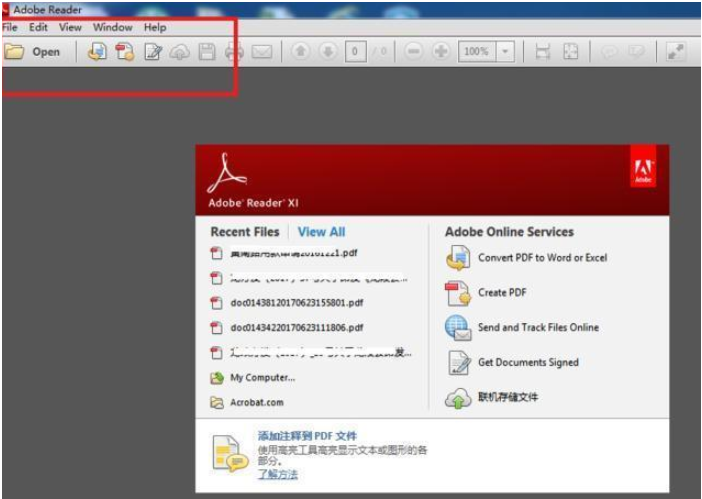Open the first recent file ending 1221.pdf
Viewport: 702px width, 499px height.
click(294, 253)
